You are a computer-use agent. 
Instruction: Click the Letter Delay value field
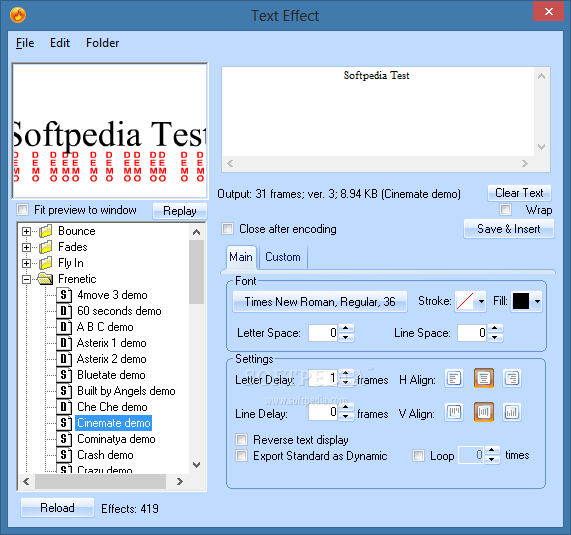pyautogui.click(x=323, y=378)
